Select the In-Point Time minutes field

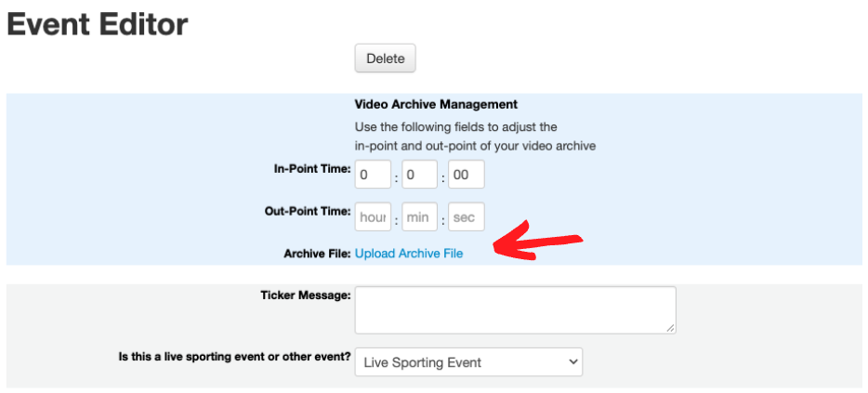420,175
